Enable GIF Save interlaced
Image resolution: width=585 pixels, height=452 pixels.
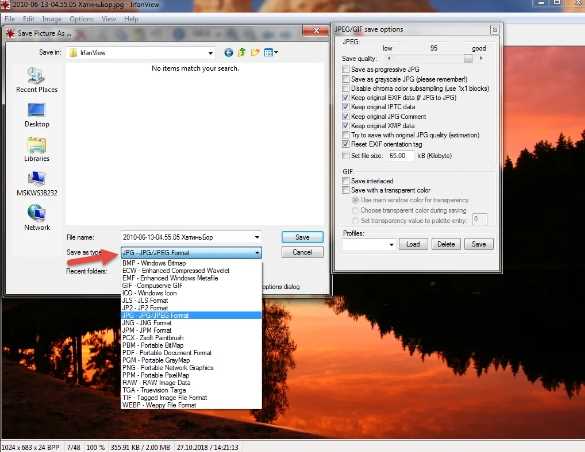click(x=346, y=181)
